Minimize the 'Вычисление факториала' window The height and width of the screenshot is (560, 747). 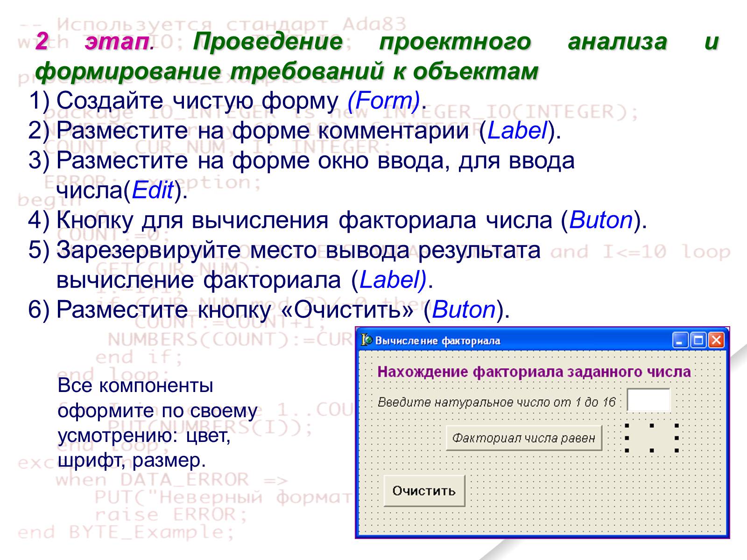tap(680, 340)
